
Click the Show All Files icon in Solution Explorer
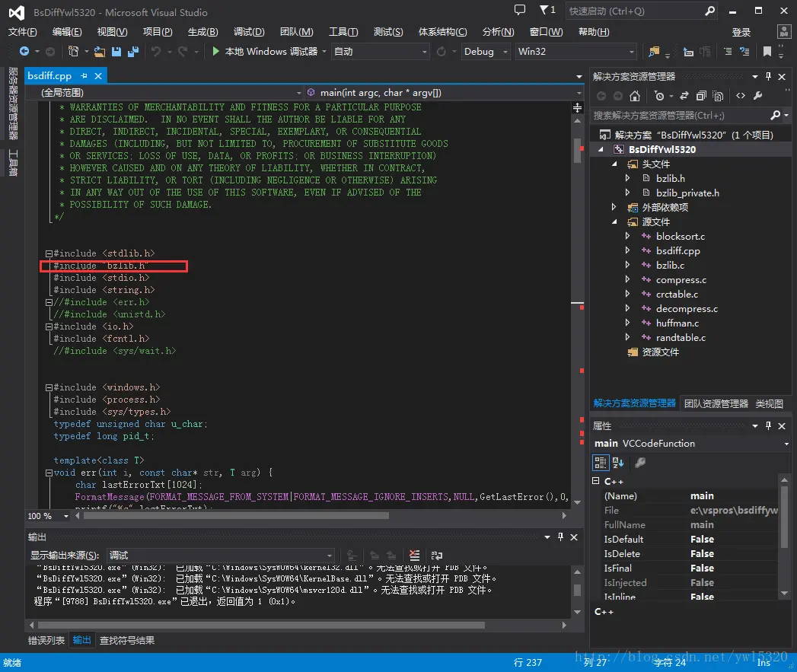pos(719,96)
